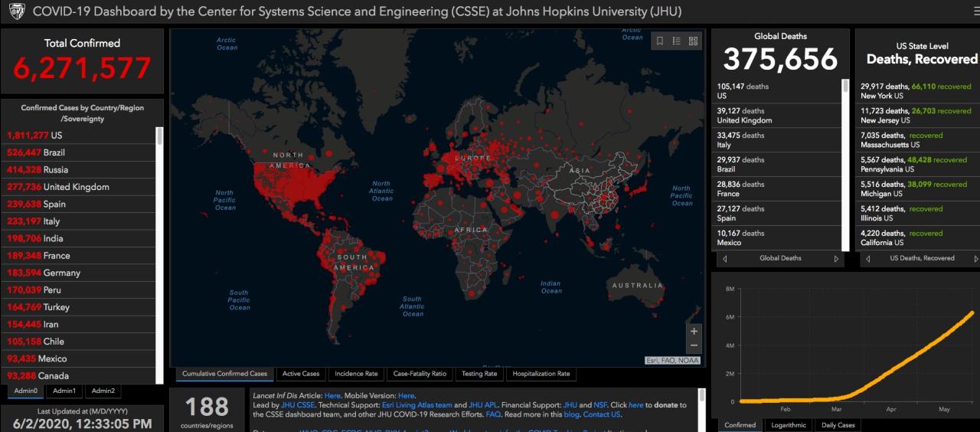Go to previous US Deaths, Recovered page

[867, 259]
